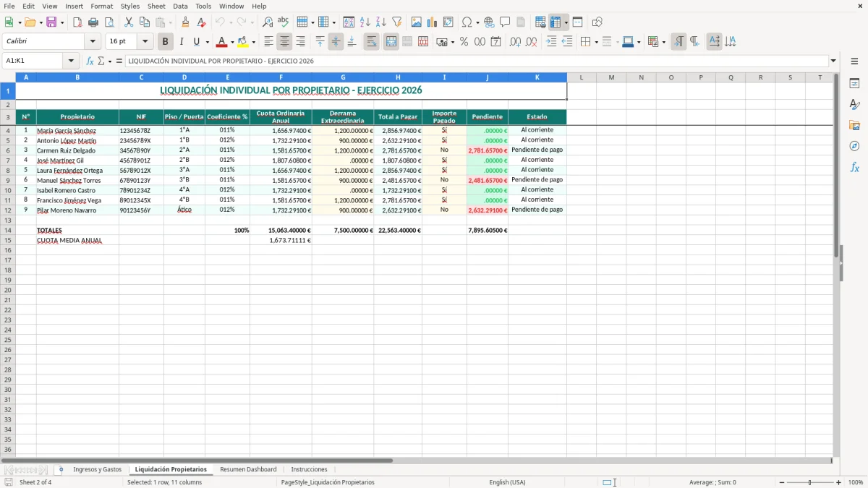
Task: Activate Clone Formatting paintbrush
Action: [185, 22]
